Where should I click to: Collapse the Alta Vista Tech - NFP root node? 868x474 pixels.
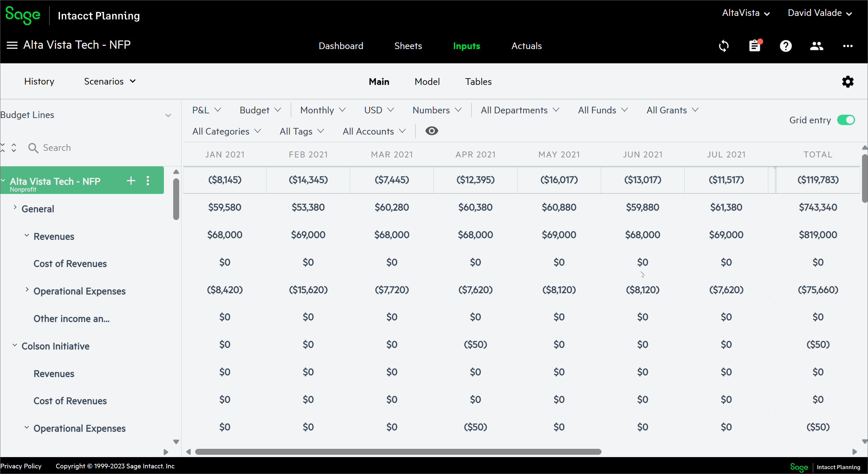pyautogui.click(x=3, y=181)
